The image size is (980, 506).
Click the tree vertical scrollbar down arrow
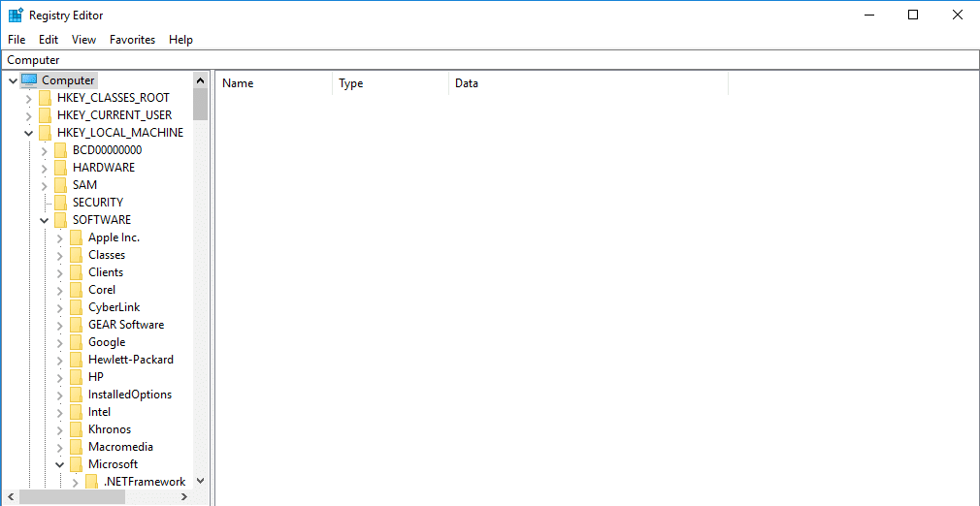tap(200, 481)
